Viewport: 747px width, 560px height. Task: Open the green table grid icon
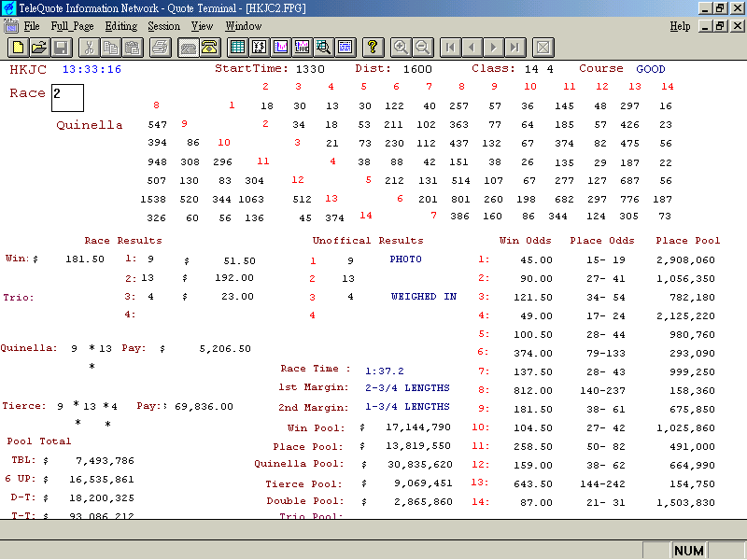pos(237,48)
